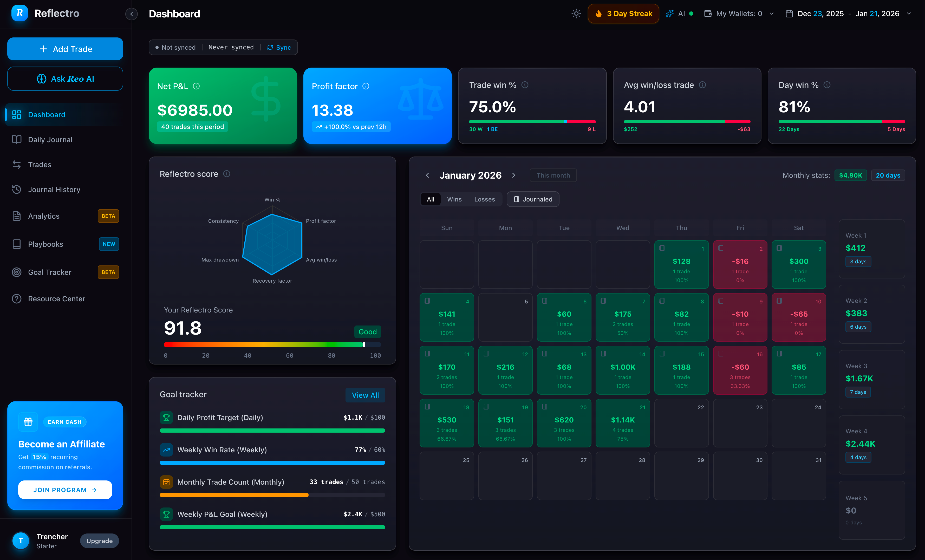This screenshot has height=560, width=925.
Task: Click the Reflectro score gradient bar
Action: point(272,344)
